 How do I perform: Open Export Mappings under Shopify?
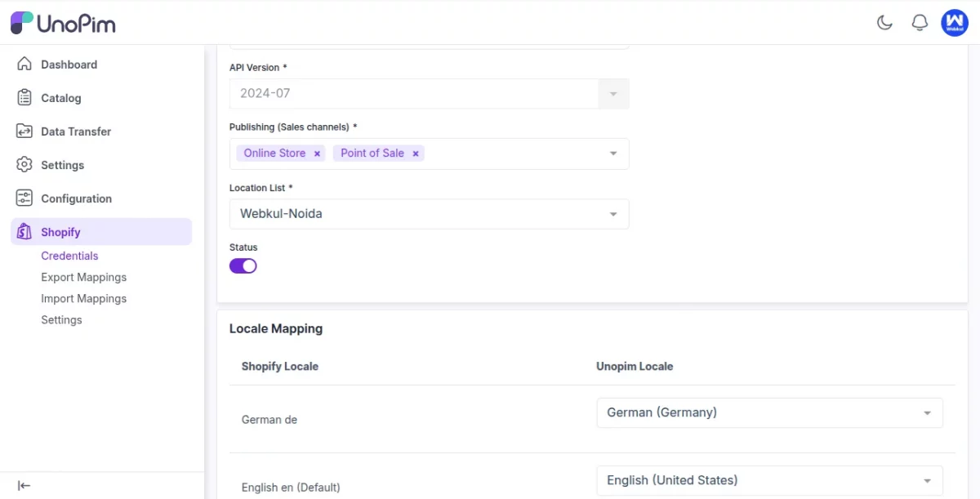tap(83, 277)
